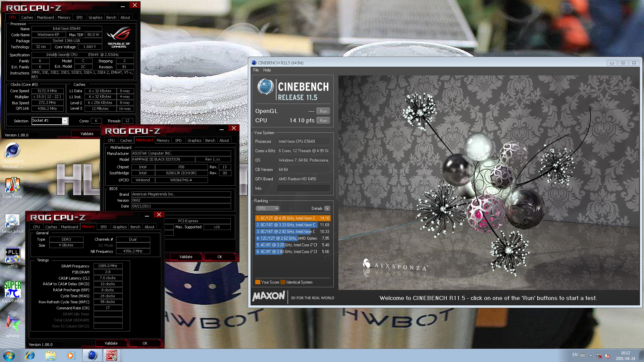
Task: Switch to the Cinebench taskbar button
Action: click(x=92, y=355)
